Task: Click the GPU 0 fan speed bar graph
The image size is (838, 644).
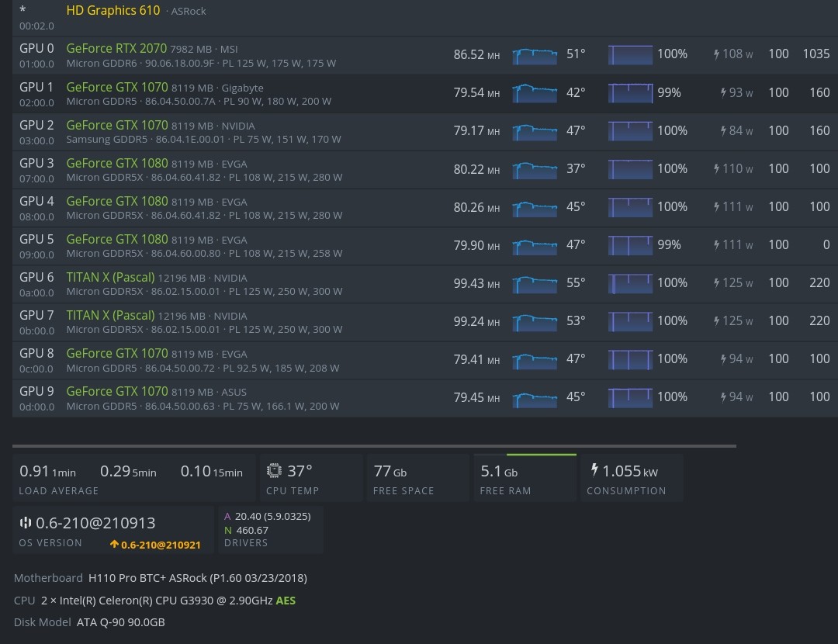Action: click(x=630, y=54)
